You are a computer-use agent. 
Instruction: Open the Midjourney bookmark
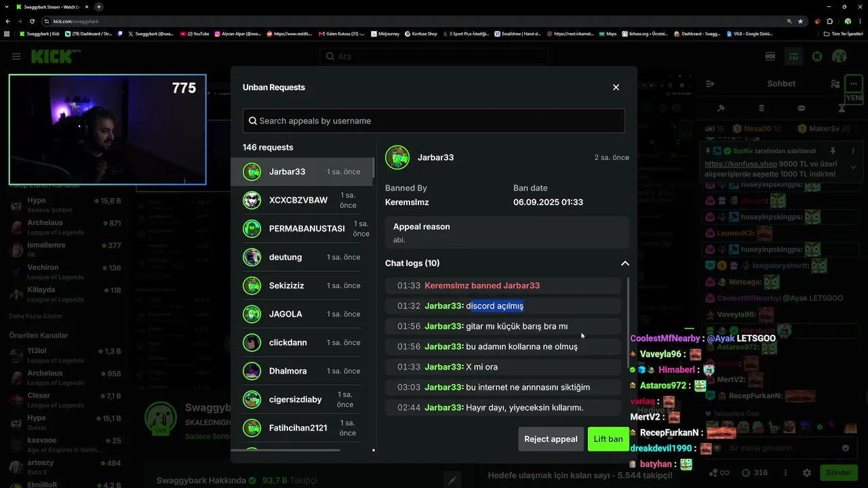[385, 33]
